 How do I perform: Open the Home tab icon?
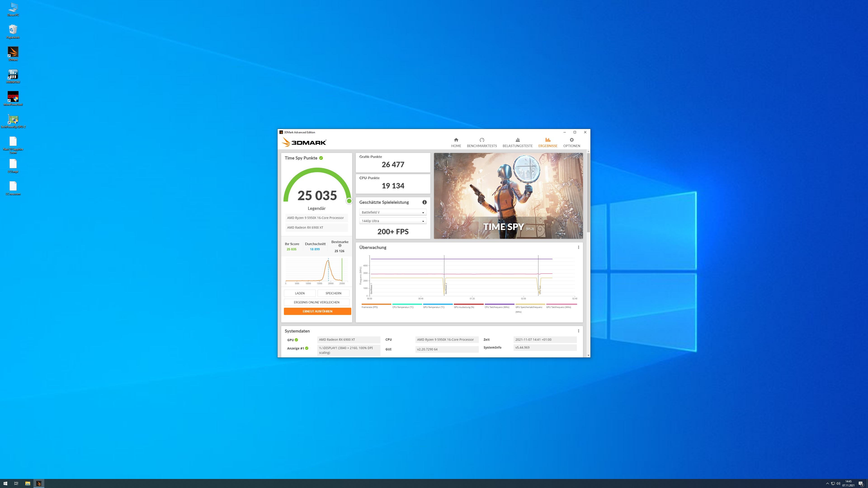pos(456,140)
